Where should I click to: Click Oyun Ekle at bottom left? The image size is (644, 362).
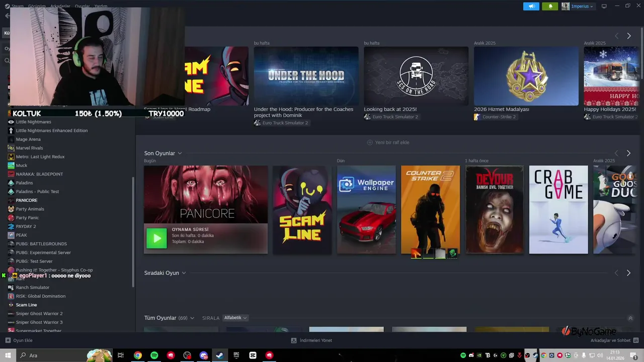click(x=19, y=340)
